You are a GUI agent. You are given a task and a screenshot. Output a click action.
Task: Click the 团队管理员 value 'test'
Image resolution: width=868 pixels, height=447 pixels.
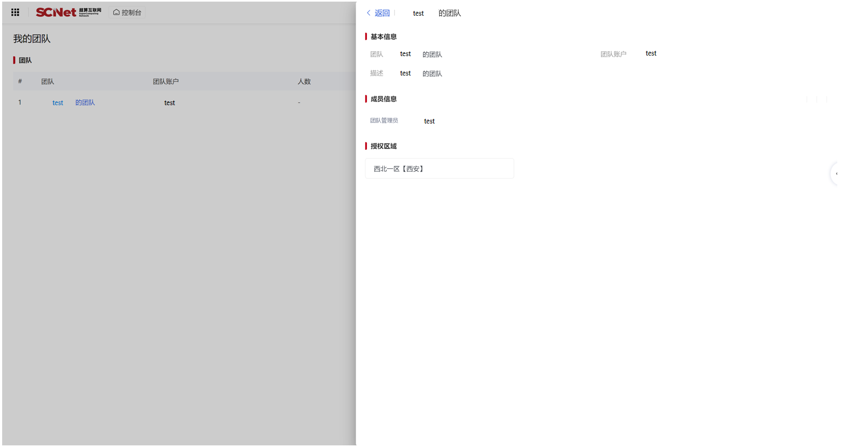click(429, 121)
